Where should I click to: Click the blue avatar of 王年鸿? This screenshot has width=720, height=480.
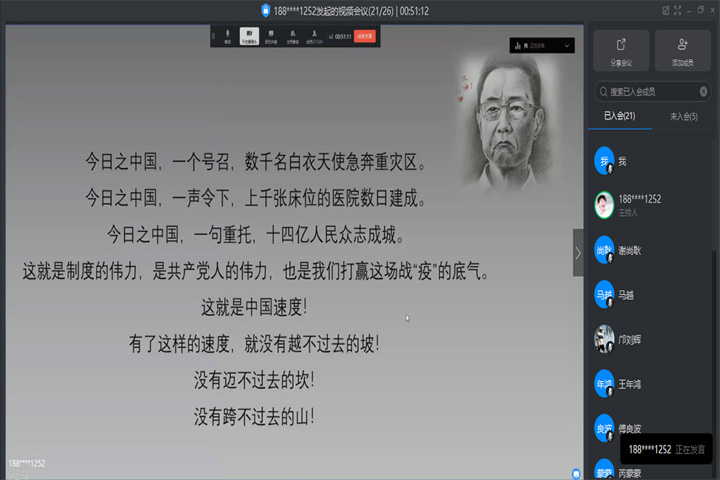click(604, 384)
